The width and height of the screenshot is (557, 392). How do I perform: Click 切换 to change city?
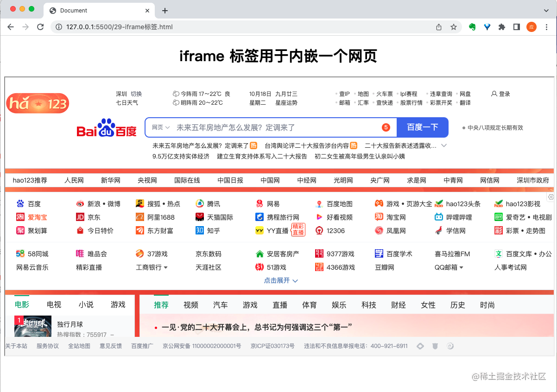pyautogui.click(x=136, y=94)
